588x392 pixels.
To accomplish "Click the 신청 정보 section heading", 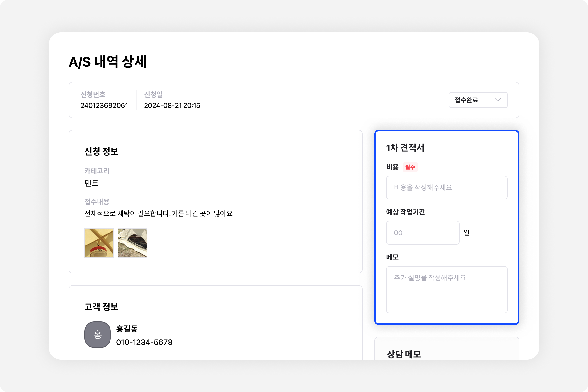I will coord(101,151).
